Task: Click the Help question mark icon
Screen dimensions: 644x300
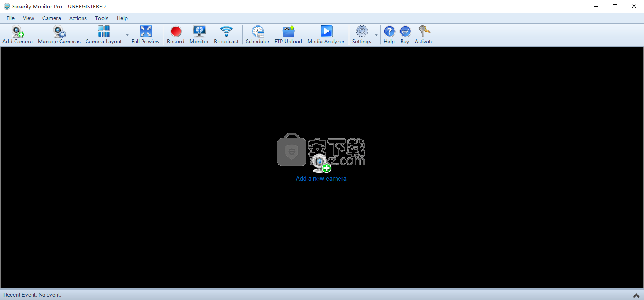Action: pos(389,32)
